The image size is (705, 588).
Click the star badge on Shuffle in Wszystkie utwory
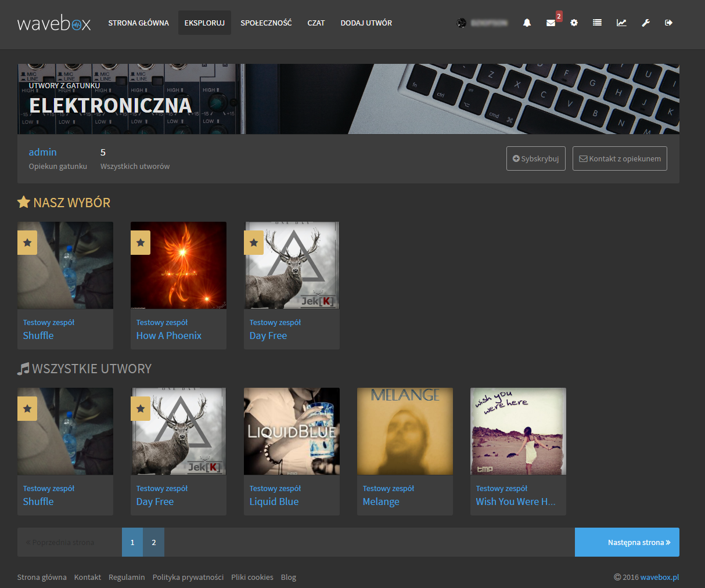click(27, 409)
